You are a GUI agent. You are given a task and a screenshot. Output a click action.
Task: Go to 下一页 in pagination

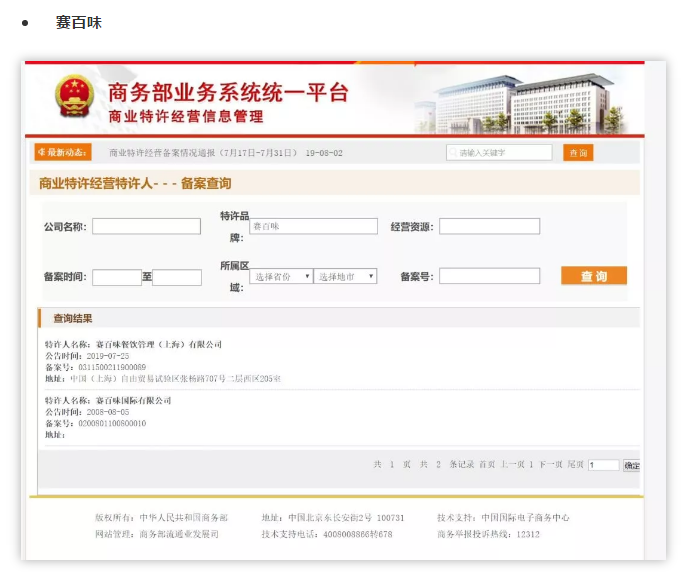point(551,465)
